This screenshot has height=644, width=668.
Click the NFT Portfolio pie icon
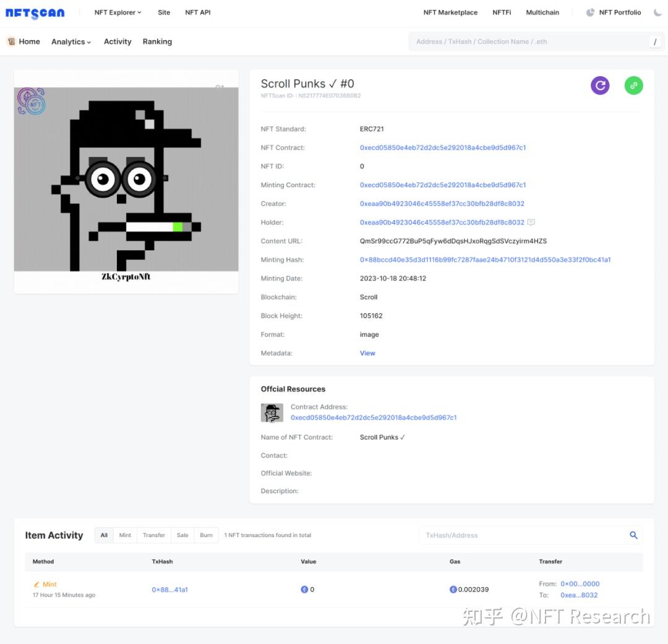point(590,12)
